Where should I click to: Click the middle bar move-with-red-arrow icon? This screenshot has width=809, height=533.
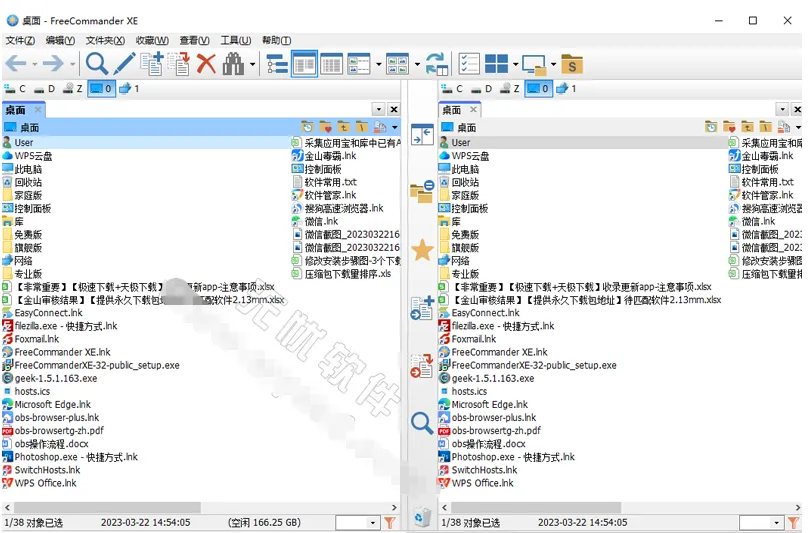(422, 365)
